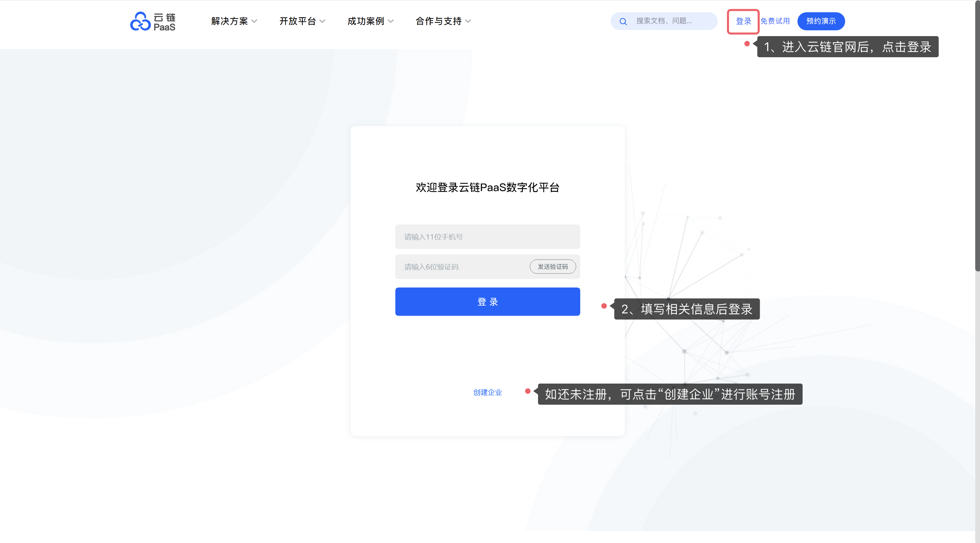Image resolution: width=980 pixels, height=543 pixels.
Task: Click the chevron next to 开放平台
Action: [x=322, y=21]
